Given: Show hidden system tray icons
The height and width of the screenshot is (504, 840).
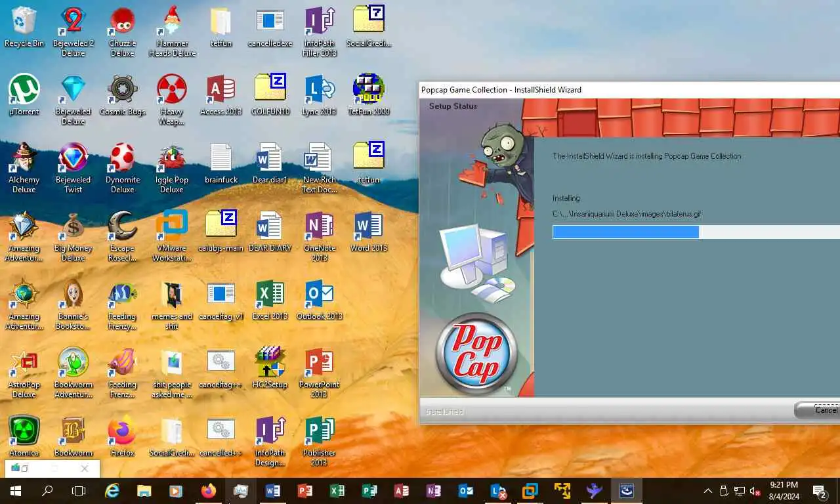Looking at the screenshot, I should (708, 491).
